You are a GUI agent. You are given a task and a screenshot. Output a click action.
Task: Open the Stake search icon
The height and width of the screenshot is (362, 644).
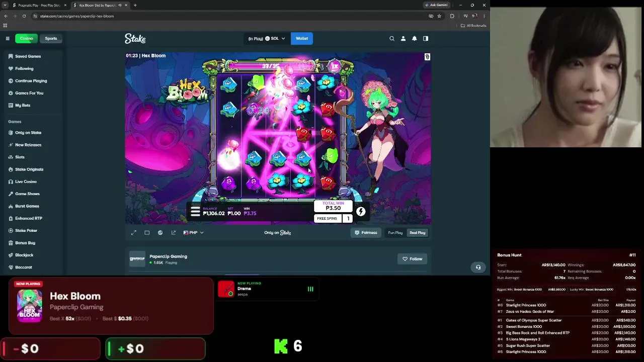pos(392,38)
